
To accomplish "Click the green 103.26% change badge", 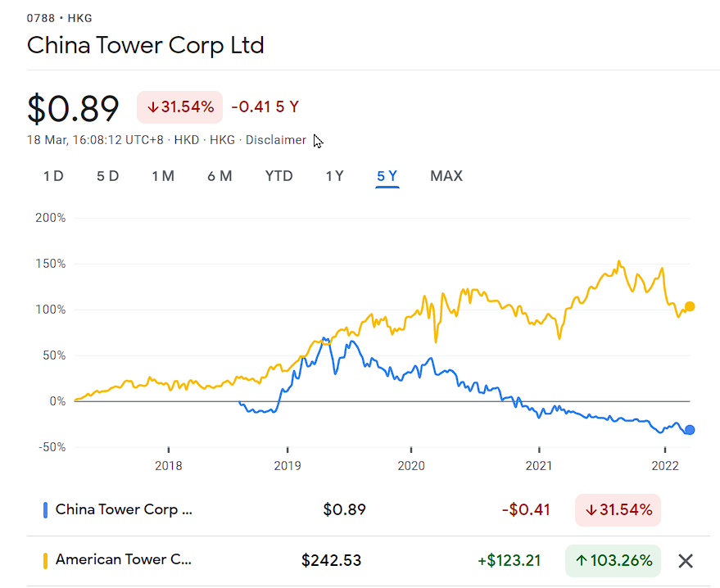I will (613, 560).
